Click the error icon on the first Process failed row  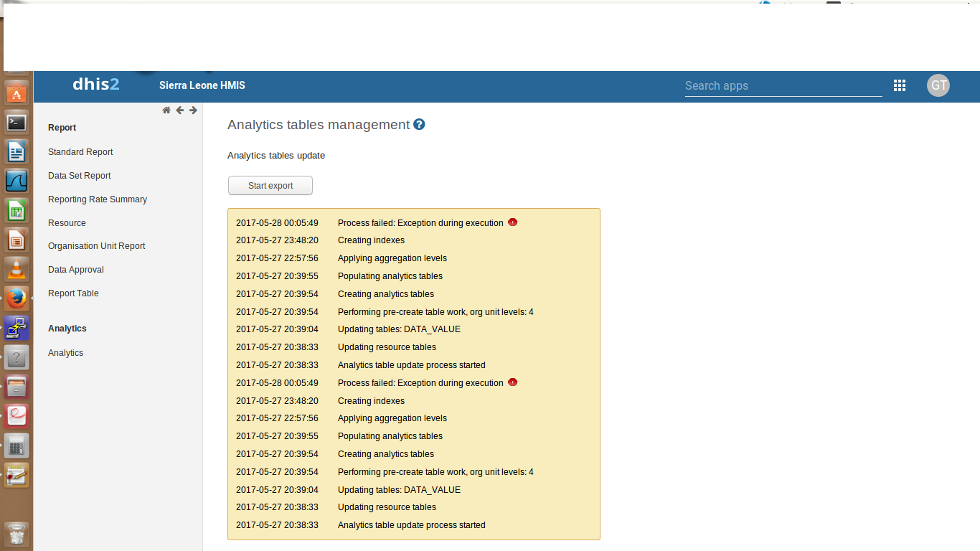pyautogui.click(x=512, y=222)
